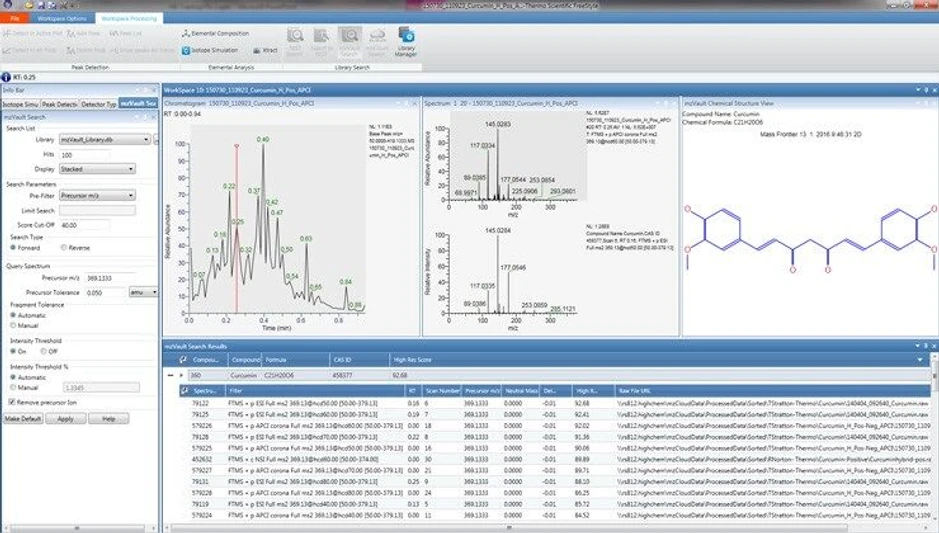This screenshot has height=533, width=939.
Task: Click the red RT marker line in chromatogram
Action: pos(237,229)
